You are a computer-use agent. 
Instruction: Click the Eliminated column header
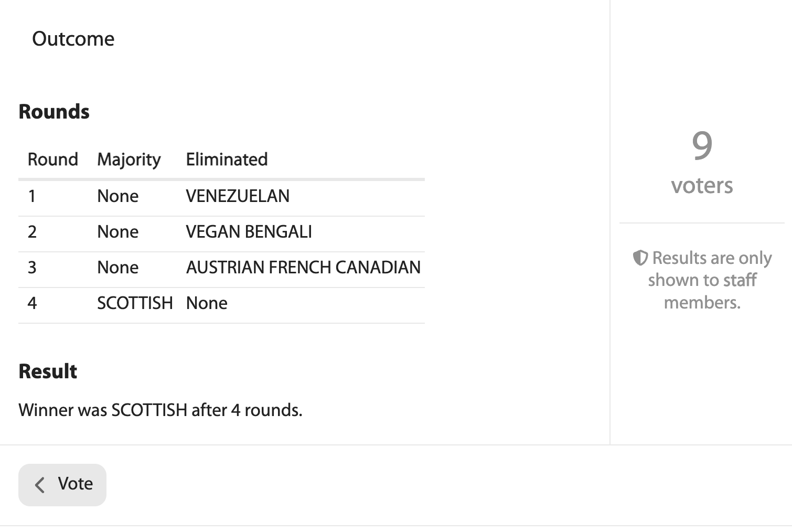click(x=227, y=159)
